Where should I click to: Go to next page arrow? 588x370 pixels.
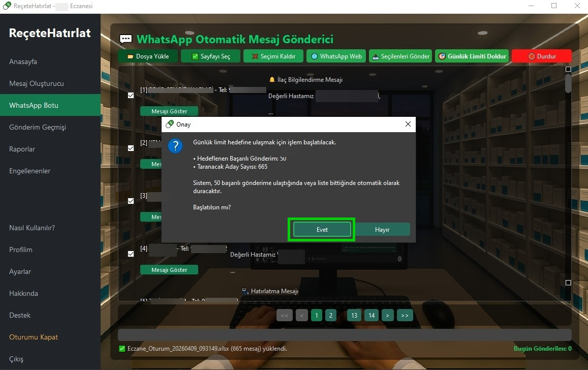coord(388,316)
